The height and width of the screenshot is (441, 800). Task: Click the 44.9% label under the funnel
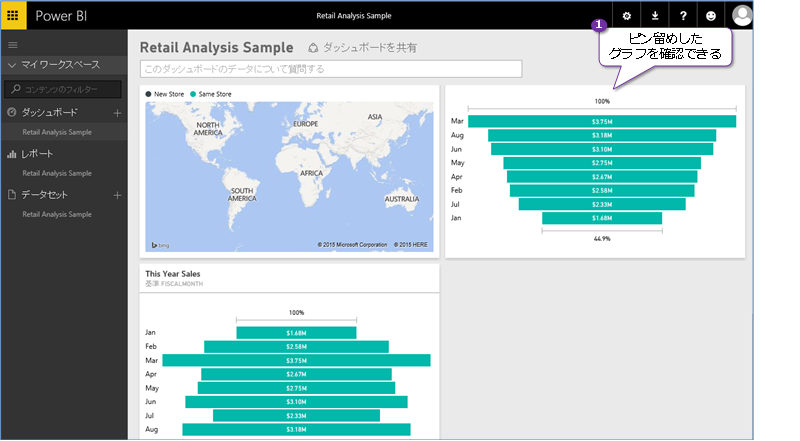tap(602, 238)
